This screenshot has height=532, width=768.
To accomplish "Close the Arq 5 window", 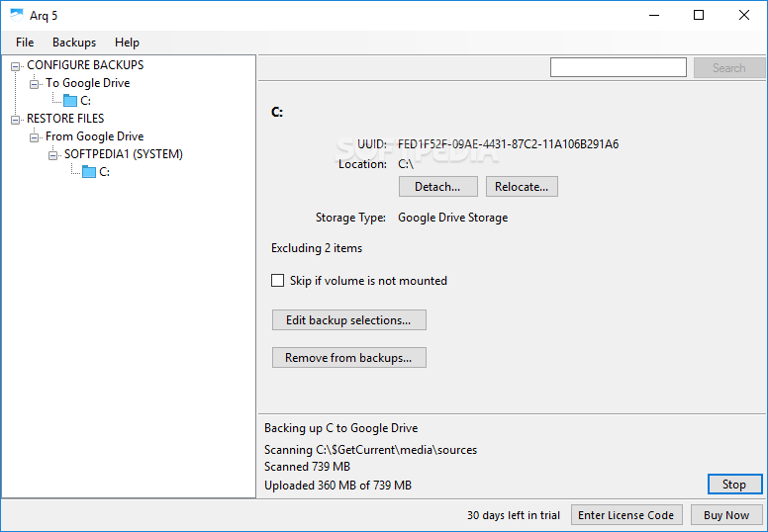I will coord(744,15).
